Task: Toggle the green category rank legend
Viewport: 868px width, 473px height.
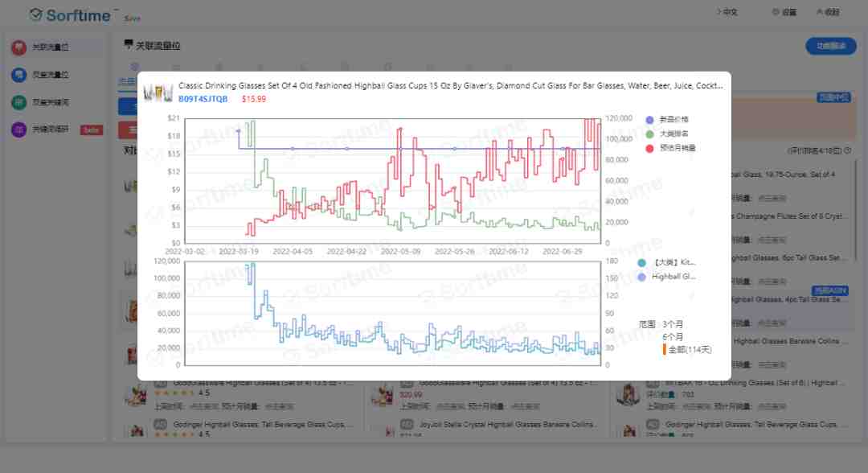Action: pos(667,134)
